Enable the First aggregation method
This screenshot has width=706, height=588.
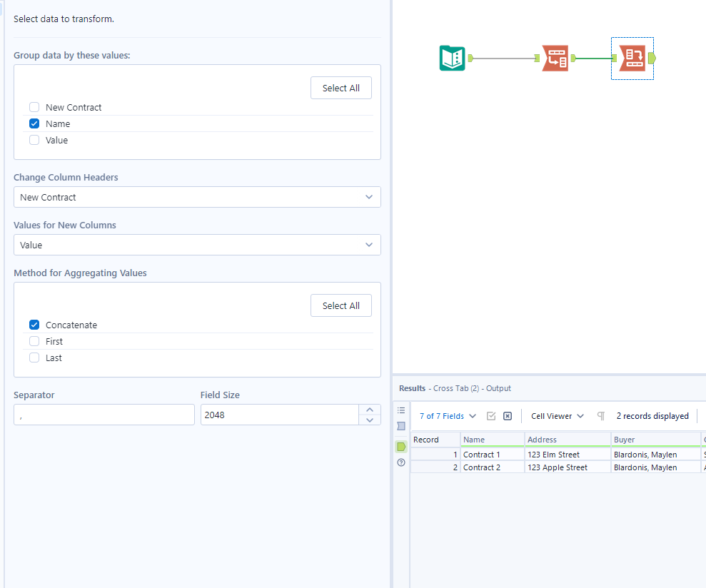coord(34,341)
